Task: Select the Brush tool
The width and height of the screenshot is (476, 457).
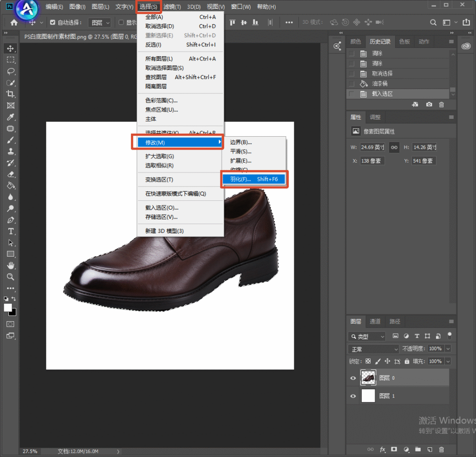Action: [11, 140]
